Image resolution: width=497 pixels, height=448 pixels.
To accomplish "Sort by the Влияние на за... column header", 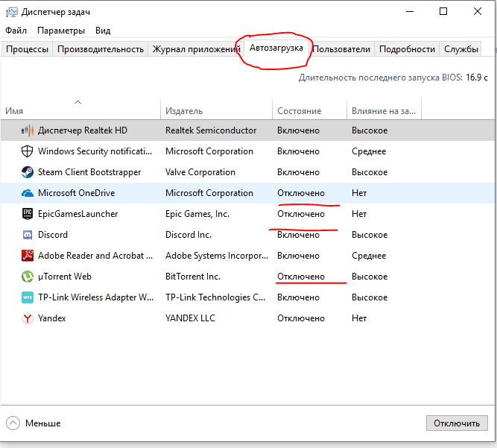I will [x=384, y=111].
